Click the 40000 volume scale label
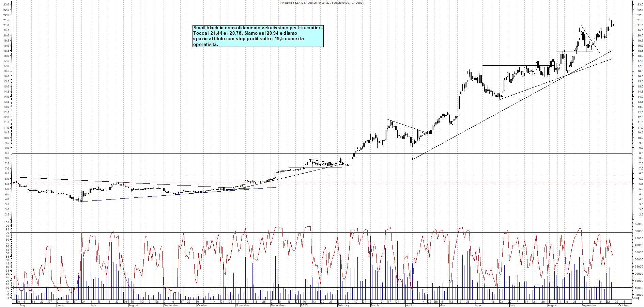Image resolution: width=644 pixels, height=307 pixels. (639, 245)
